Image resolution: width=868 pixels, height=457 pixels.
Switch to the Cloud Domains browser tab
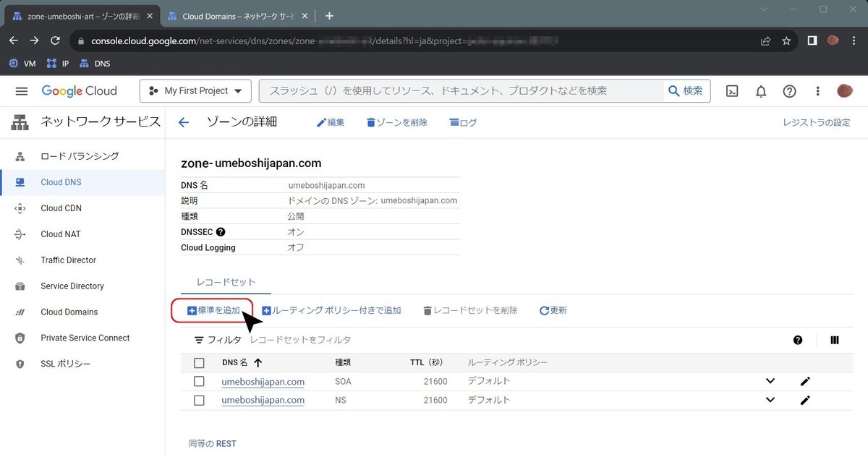coord(236,15)
